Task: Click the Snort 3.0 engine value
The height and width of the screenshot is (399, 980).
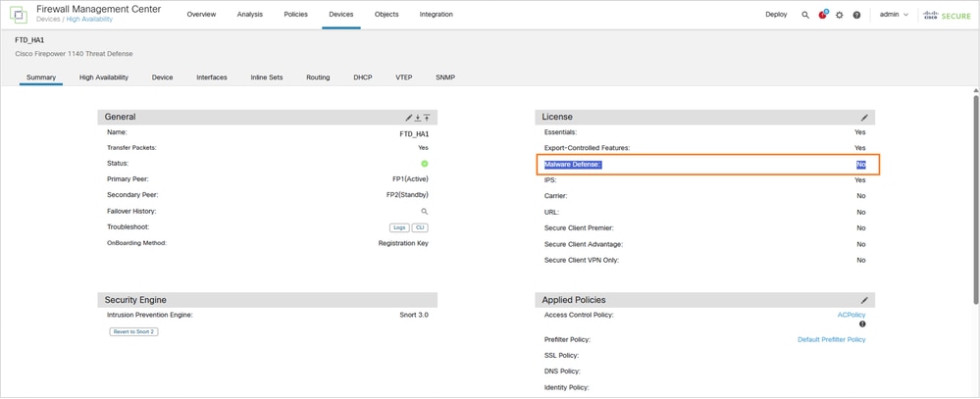Action: click(x=414, y=316)
